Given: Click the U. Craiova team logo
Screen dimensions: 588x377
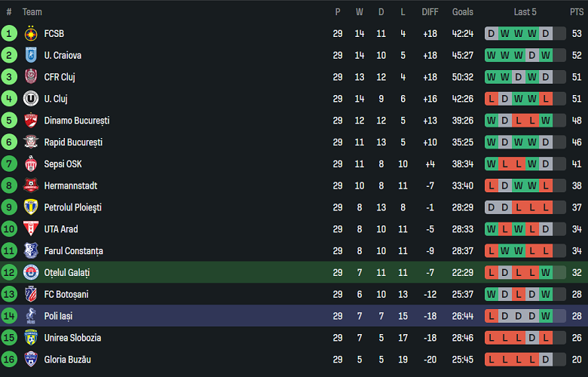Looking at the screenshot, I should coord(31,56).
